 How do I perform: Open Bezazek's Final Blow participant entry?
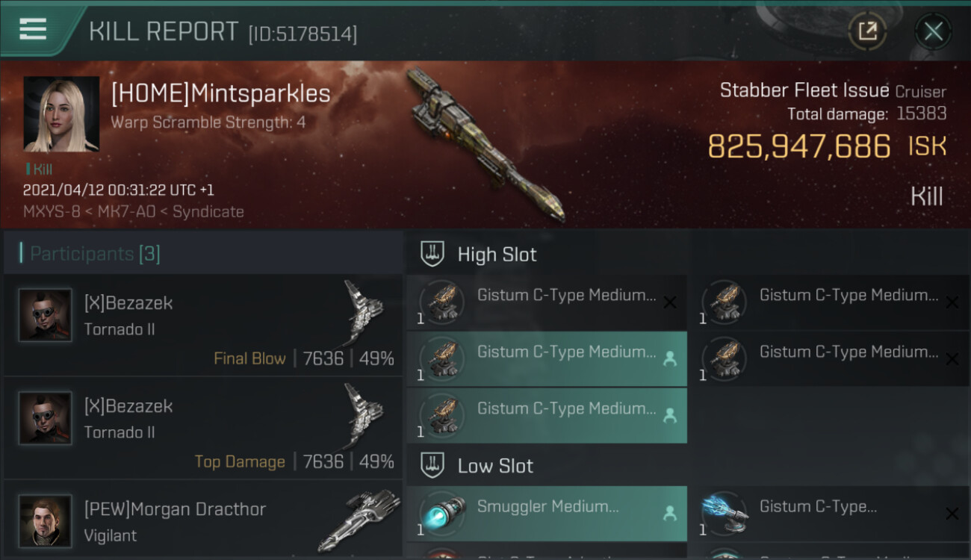click(203, 325)
